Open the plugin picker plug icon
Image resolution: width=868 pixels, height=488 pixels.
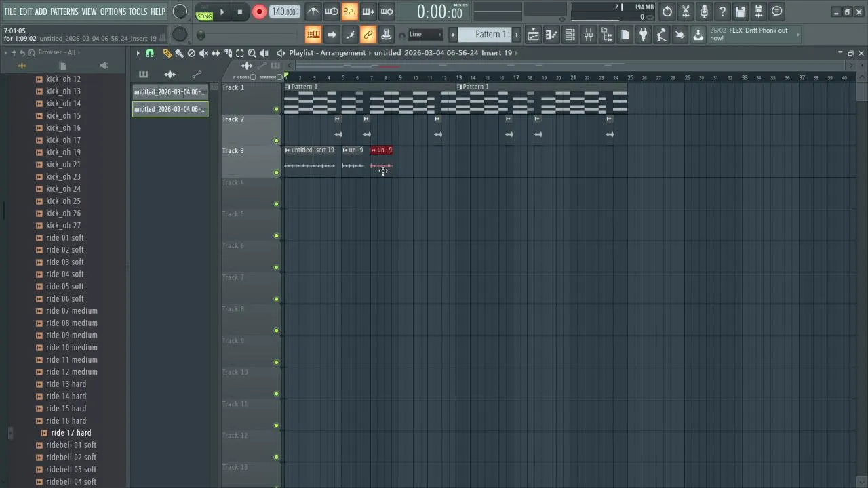click(x=644, y=35)
